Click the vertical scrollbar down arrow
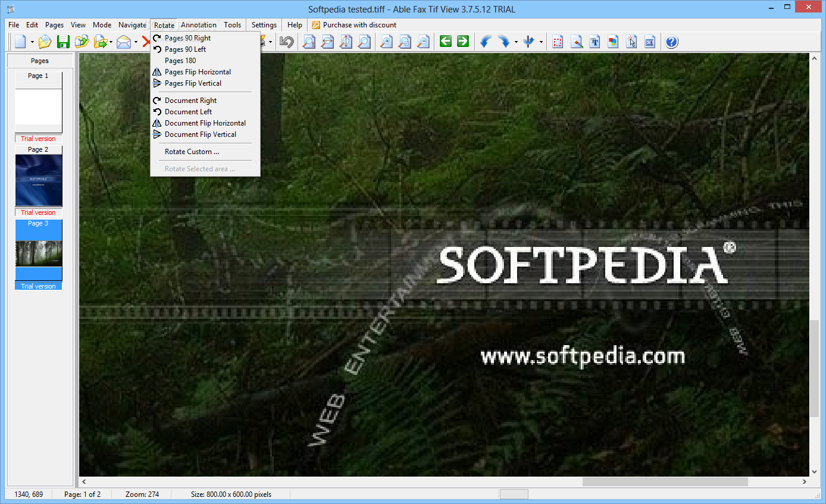 pyautogui.click(x=815, y=472)
